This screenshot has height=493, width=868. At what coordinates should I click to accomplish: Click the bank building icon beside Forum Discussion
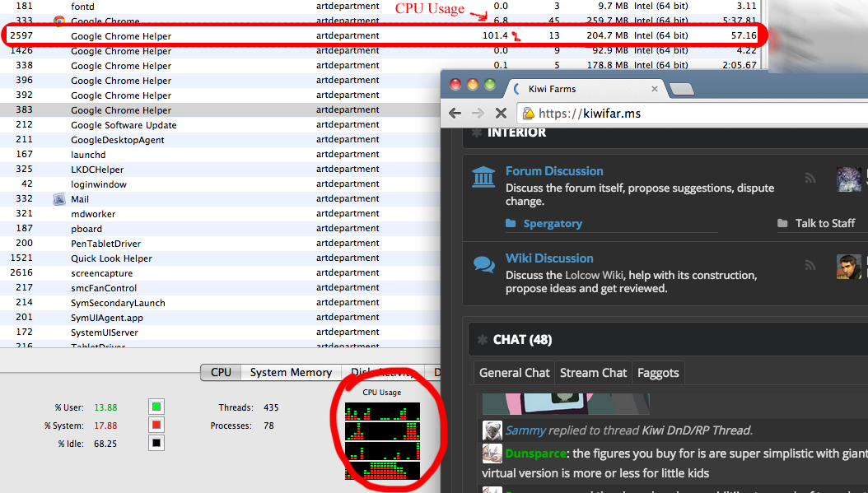click(483, 177)
